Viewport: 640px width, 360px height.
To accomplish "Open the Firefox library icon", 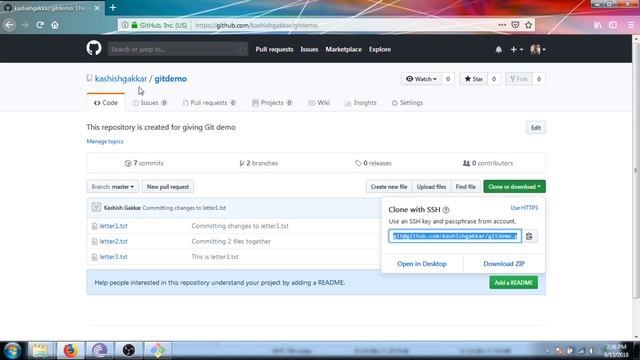I will coord(598,25).
